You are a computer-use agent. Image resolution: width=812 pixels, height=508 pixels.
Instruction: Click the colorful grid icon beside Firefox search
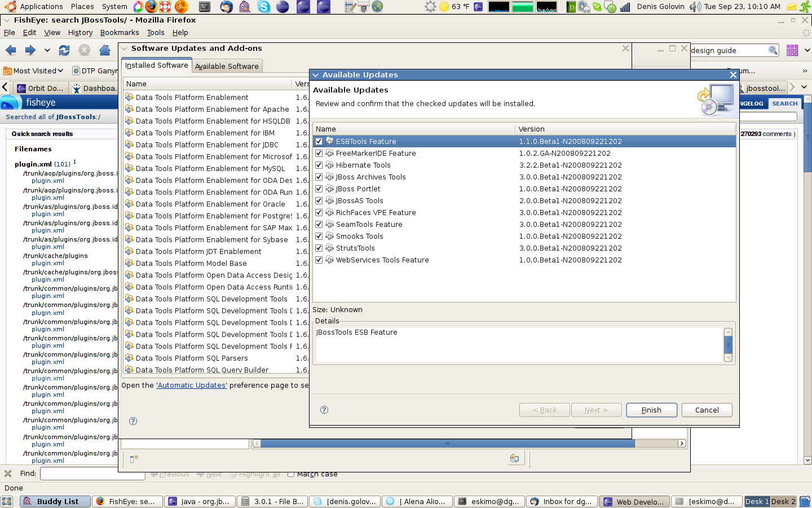click(792, 51)
